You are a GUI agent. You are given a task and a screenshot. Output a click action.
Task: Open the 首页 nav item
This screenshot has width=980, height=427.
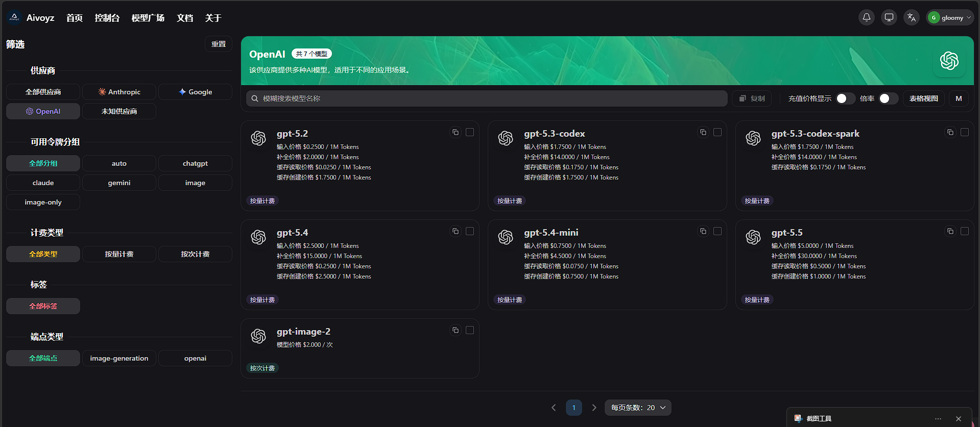coord(75,18)
